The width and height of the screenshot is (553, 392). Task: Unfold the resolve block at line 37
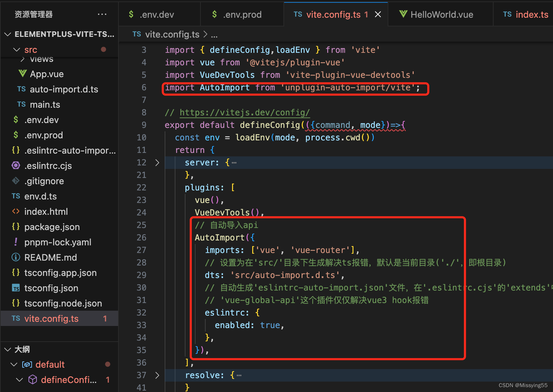[x=157, y=375]
